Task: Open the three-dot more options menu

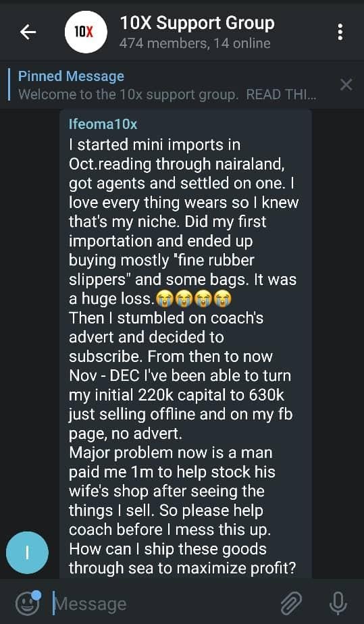Action: [340, 32]
